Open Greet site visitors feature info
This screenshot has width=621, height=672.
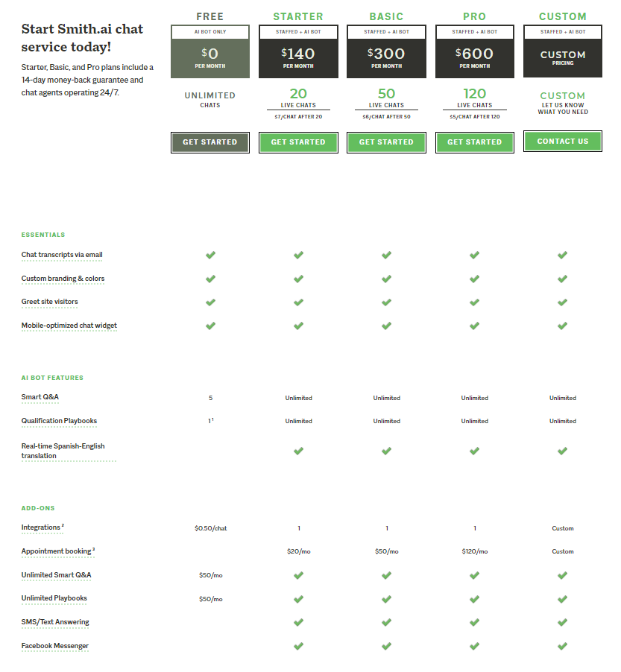(x=49, y=302)
